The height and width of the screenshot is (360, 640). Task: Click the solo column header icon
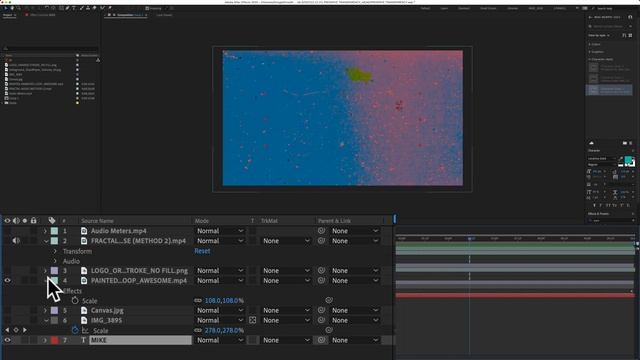coord(25,221)
